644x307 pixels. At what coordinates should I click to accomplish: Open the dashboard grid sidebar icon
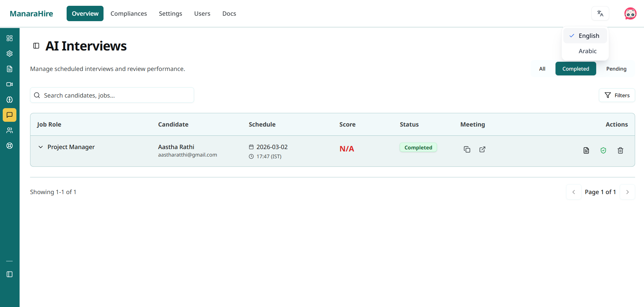[10, 38]
